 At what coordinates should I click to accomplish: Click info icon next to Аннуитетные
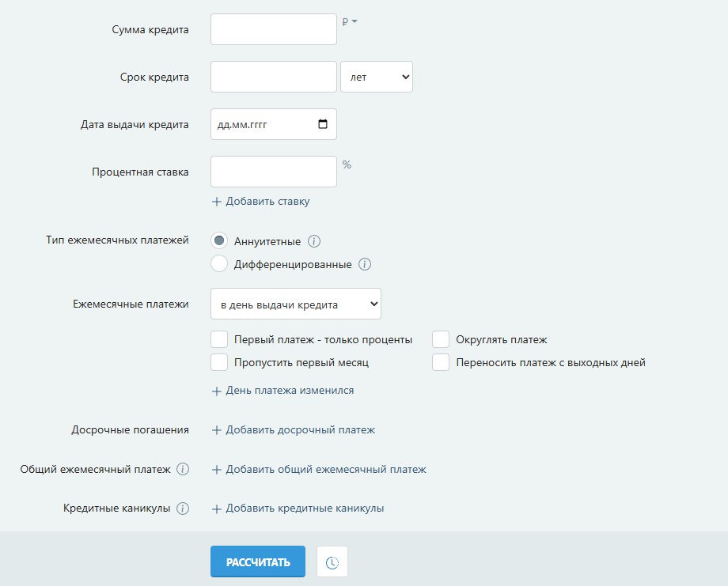pyautogui.click(x=314, y=241)
